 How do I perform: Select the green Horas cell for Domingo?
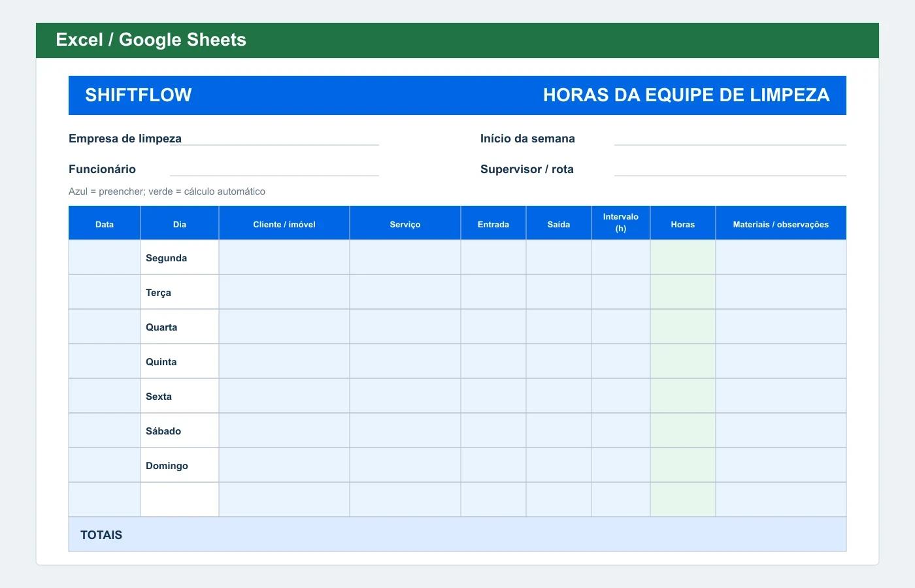(x=683, y=465)
